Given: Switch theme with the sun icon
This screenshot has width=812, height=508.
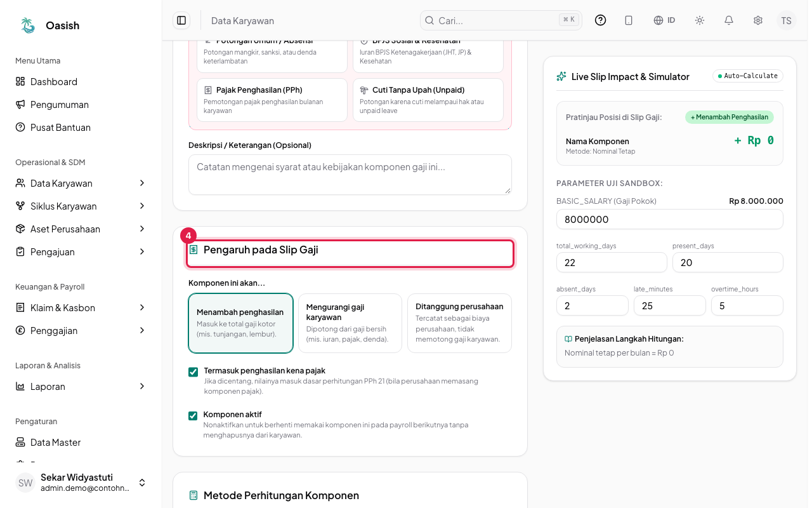Looking at the screenshot, I should point(700,20).
